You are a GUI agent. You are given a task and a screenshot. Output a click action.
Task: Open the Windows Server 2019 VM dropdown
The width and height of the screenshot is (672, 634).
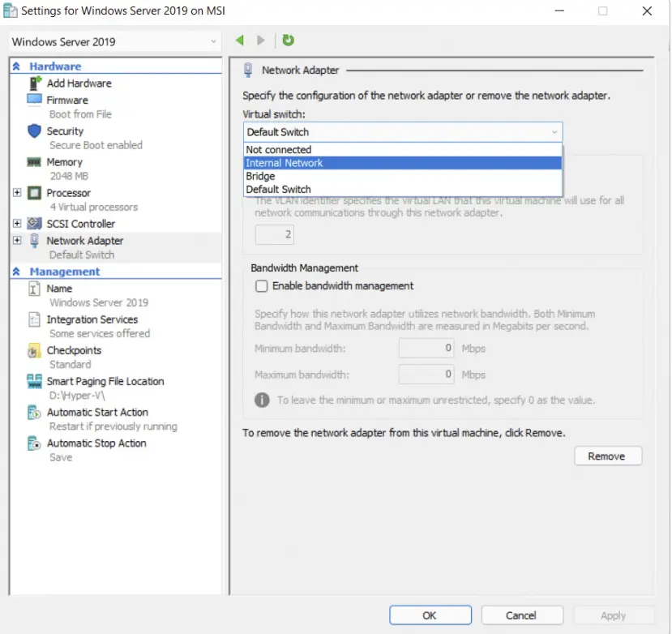(x=114, y=41)
